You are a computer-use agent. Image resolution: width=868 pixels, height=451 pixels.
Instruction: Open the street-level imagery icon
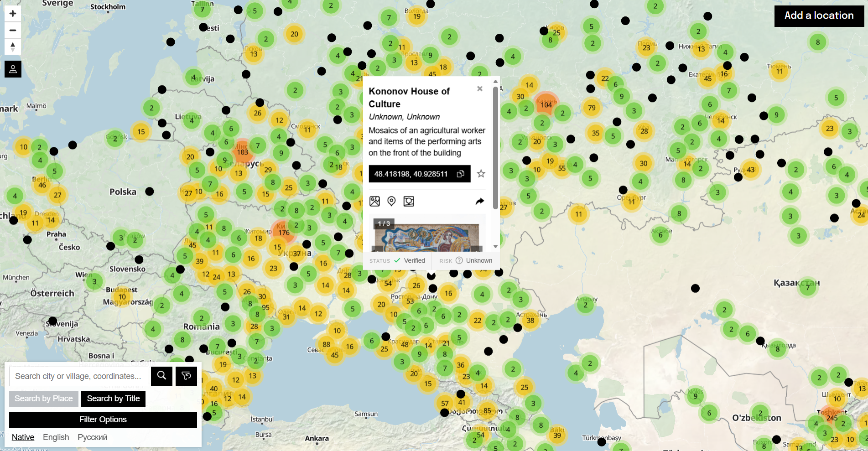coord(409,201)
